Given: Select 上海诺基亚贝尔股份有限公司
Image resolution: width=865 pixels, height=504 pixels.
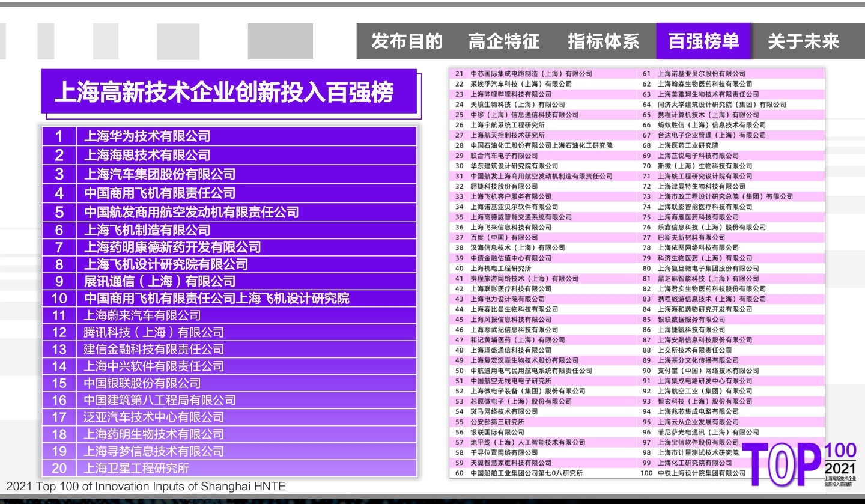Looking at the screenshot, I should (702, 73).
